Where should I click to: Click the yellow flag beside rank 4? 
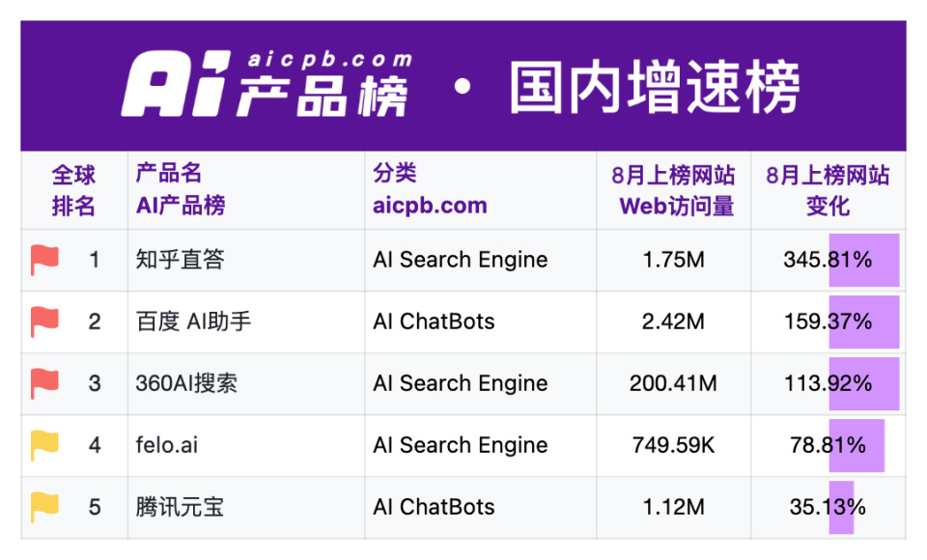point(44,445)
